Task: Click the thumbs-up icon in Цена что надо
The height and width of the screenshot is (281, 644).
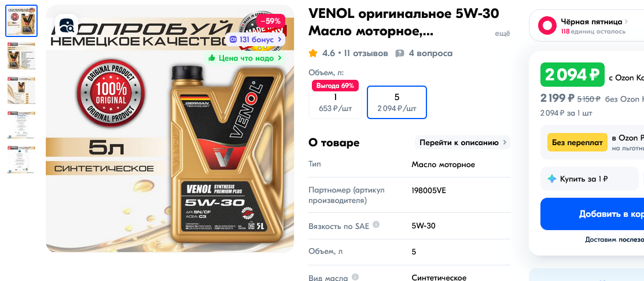Action: [212, 58]
